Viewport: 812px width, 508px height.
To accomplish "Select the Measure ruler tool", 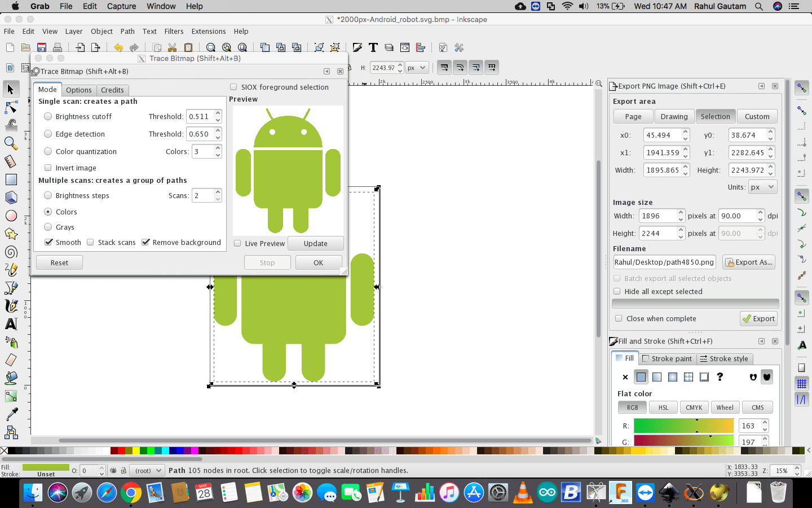I will 11,161.
